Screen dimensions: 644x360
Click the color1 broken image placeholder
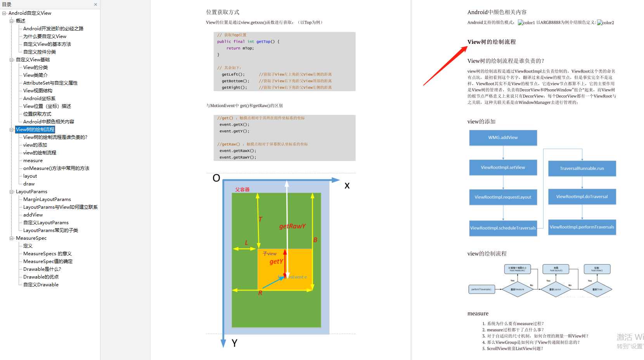(x=526, y=22)
